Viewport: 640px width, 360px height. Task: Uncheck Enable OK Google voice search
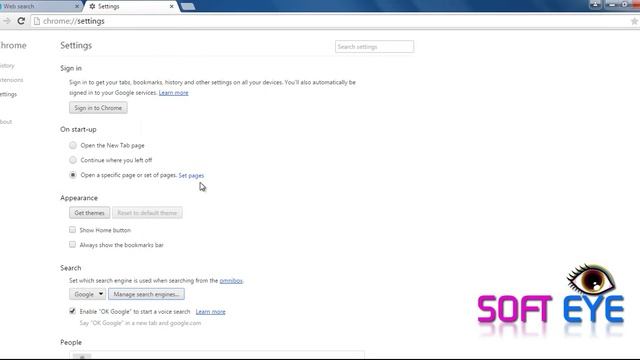point(72,311)
